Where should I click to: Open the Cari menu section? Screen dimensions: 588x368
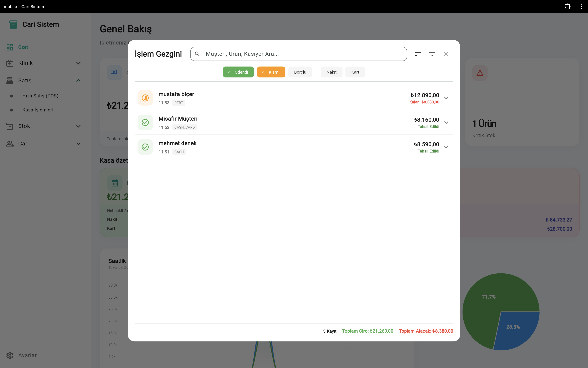click(45, 144)
